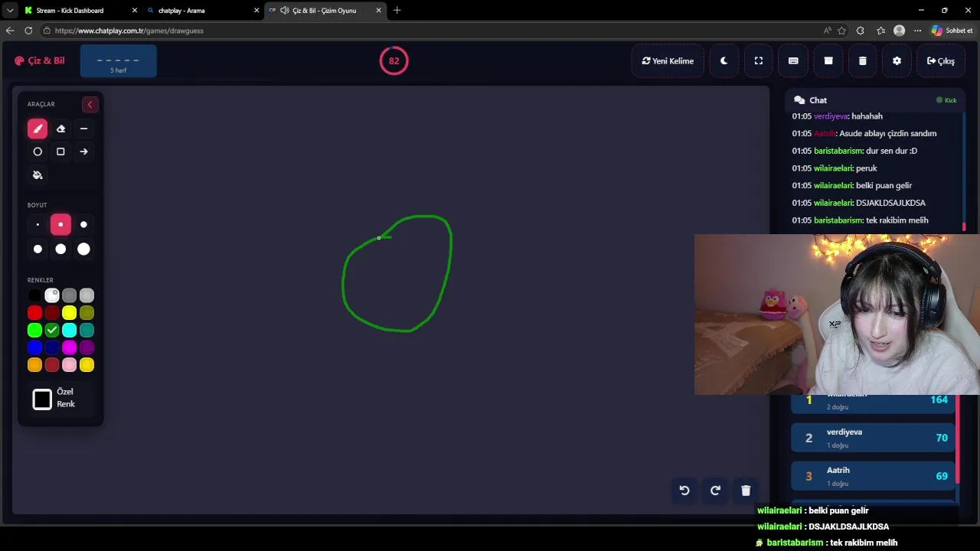
Task: Reload the current page
Action: (28, 31)
